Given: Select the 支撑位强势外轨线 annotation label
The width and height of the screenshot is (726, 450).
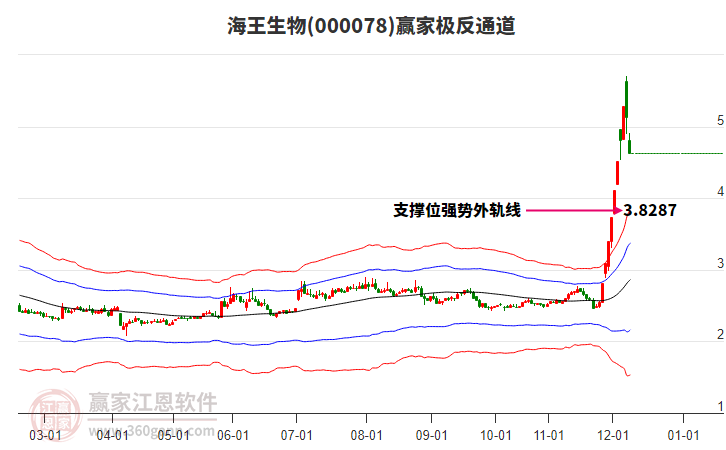Looking at the screenshot, I should point(457,210).
